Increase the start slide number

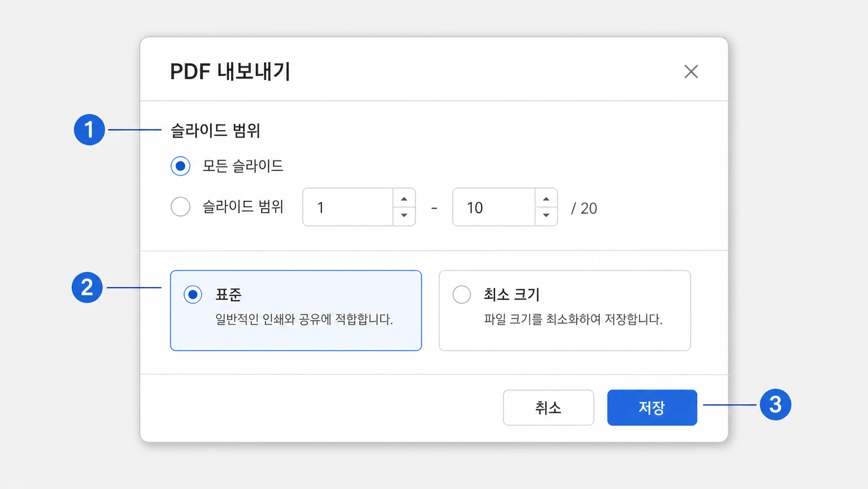click(404, 199)
